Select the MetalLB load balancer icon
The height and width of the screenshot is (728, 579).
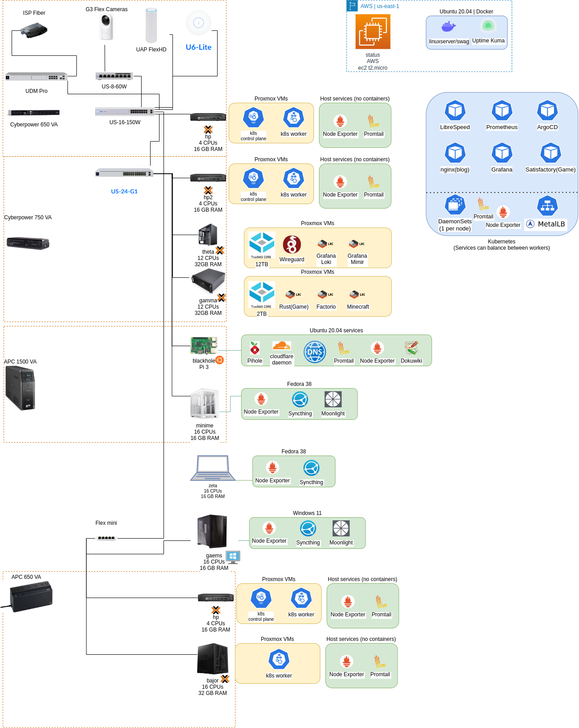547,206
